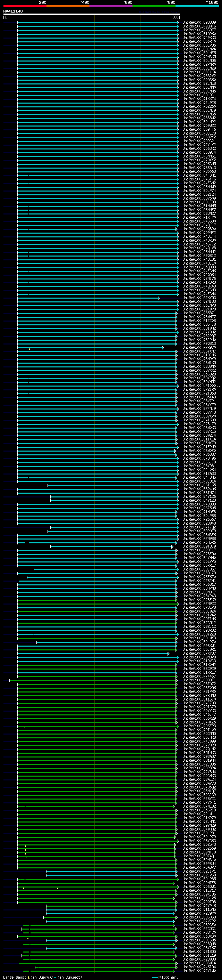
Task: Open hit UniRef100_B1A960
Action: click(199, 34)
